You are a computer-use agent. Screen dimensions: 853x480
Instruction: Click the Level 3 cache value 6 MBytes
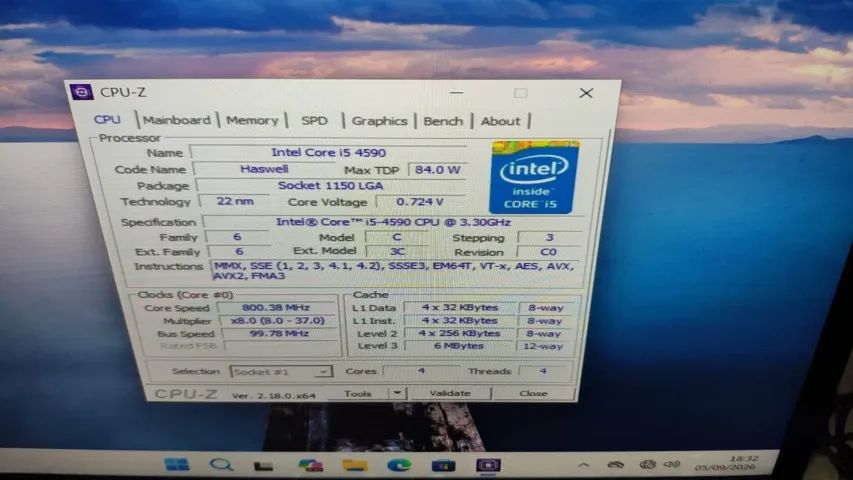[459, 346]
